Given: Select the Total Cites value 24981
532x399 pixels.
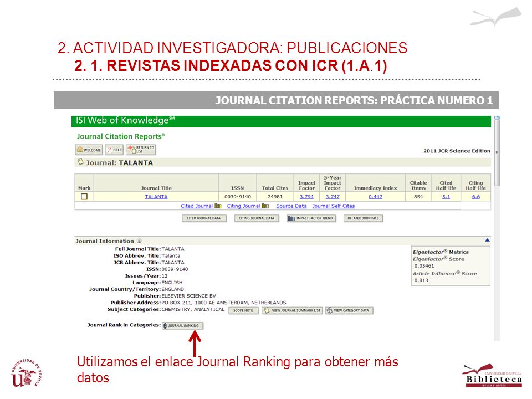Looking at the screenshot, I should pyautogui.click(x=275, y=196).
